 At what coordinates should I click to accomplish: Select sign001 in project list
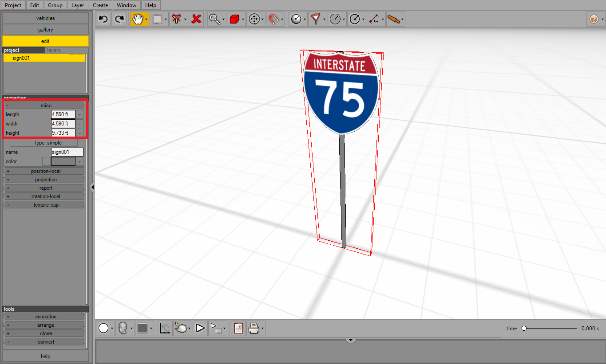44,58
